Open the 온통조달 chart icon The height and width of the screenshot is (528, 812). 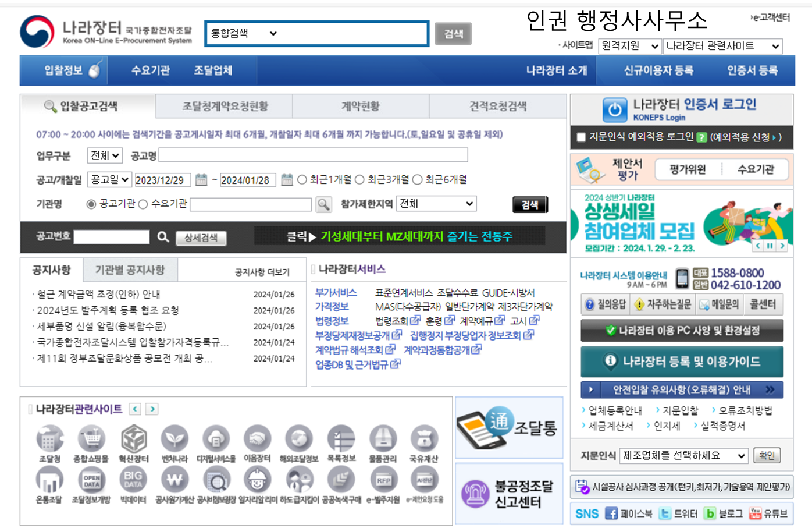pyautogui.click(x=50, y=480)
